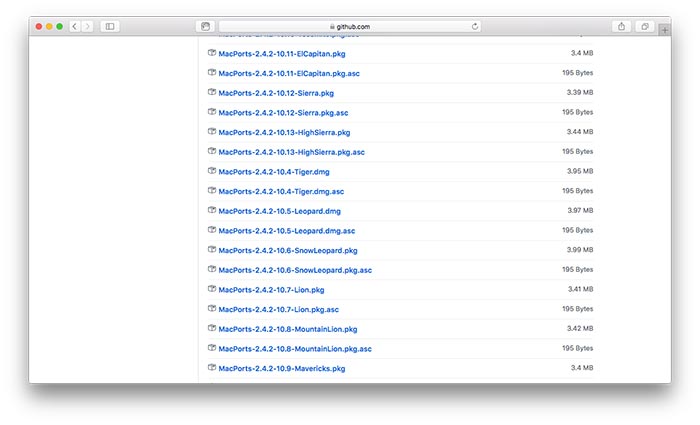700x425 pixels.
Task: Go back with Safari's back arrow
Action: coord(75,27)
